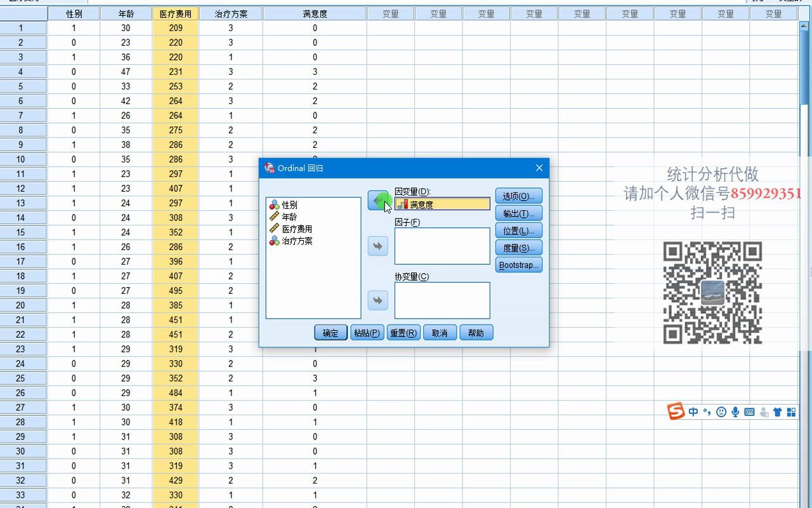The width and height of the screenshot is (812, 508).
Task: Select row number 33 header
Action: pos(23,495)
